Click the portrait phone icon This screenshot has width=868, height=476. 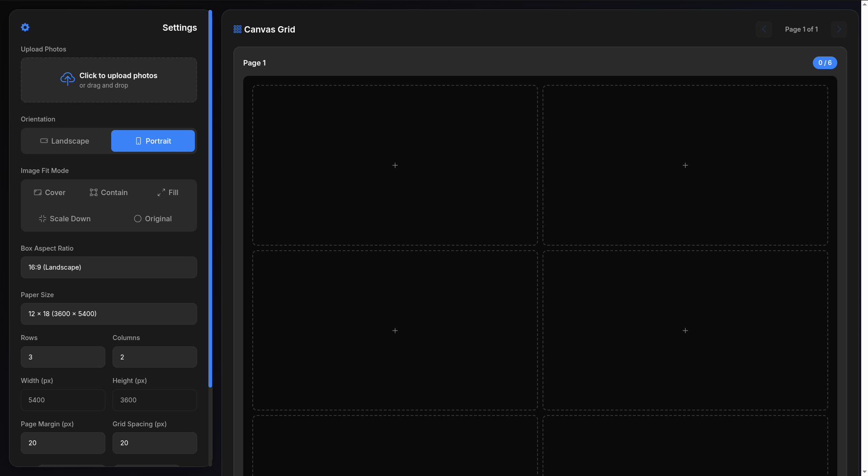[138, 141]
